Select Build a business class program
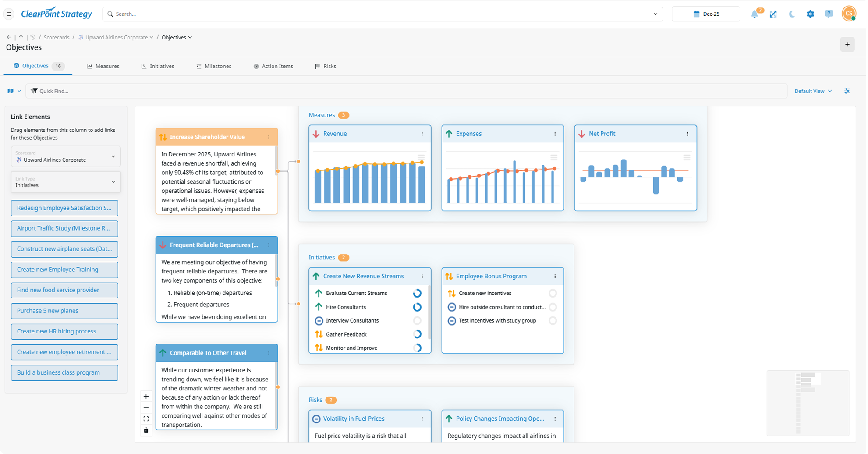 [x=65, y=373]
